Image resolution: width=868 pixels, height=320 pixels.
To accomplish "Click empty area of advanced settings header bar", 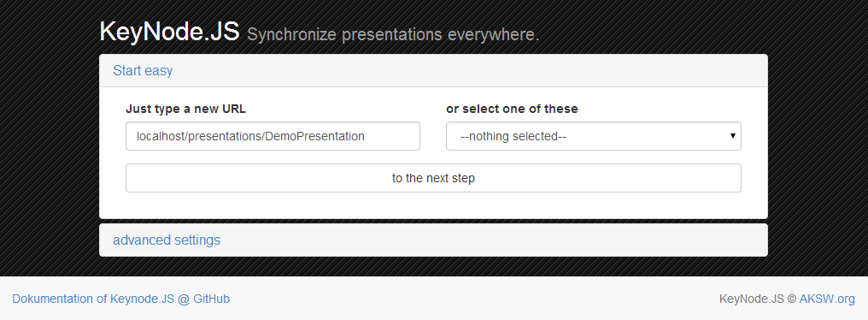I will (493, 240).
